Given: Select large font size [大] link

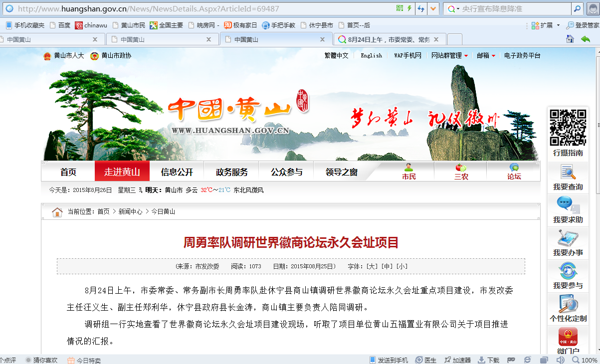Looking at the screenshot, I should (372, 266).
